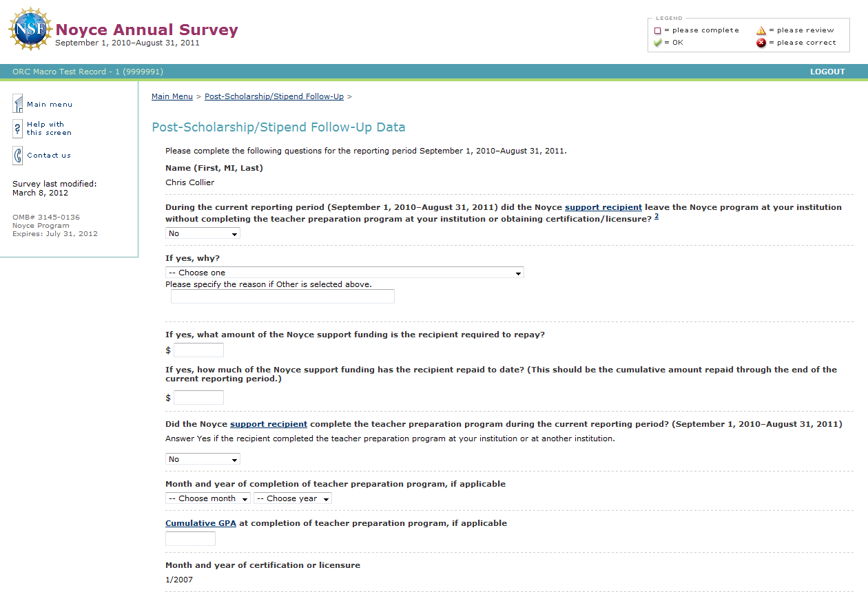Click the green OK checkmark legend icon
Image resolution: width=868 pixels, height=592 pixels.
pos(657,43)
